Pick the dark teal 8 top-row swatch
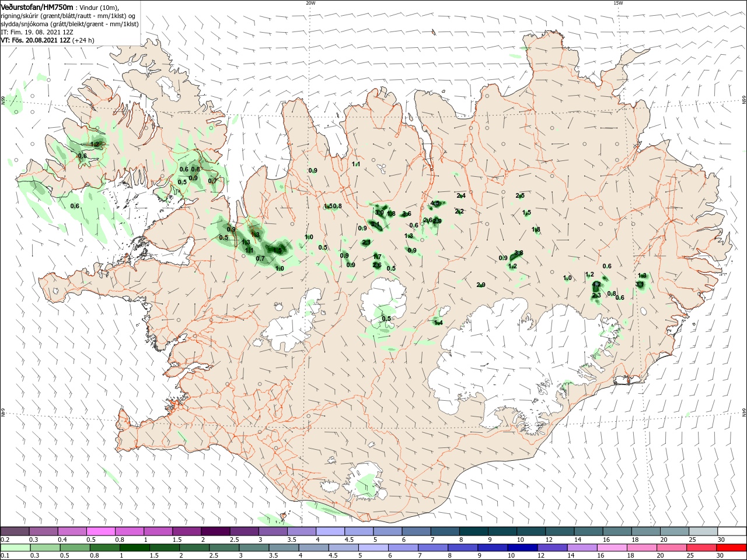Viewport: 747px width, 560px height. pos(473,531)
